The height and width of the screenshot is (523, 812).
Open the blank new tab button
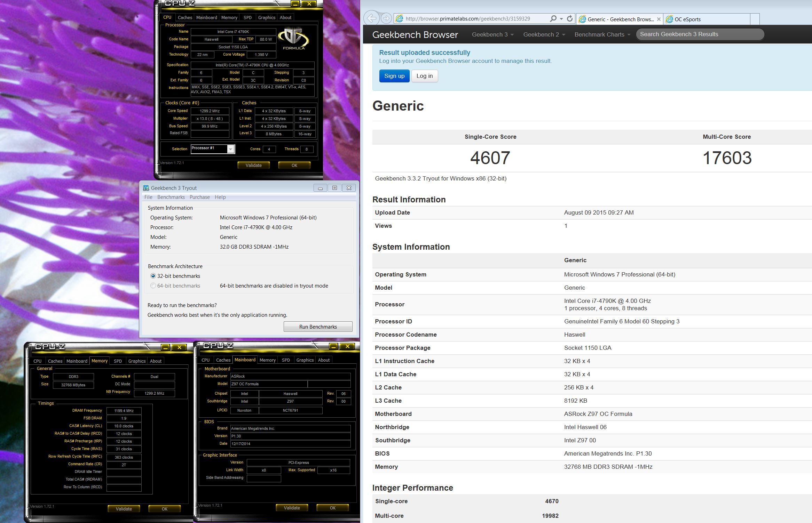pos(755,19)
